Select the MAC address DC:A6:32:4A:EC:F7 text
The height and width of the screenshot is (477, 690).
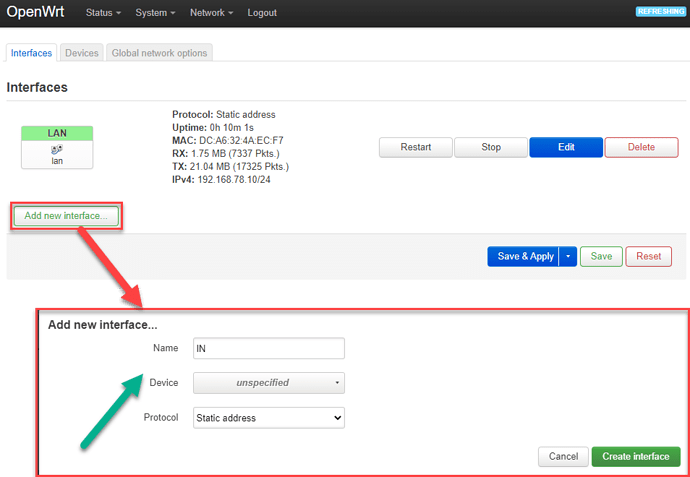[241, 141]
